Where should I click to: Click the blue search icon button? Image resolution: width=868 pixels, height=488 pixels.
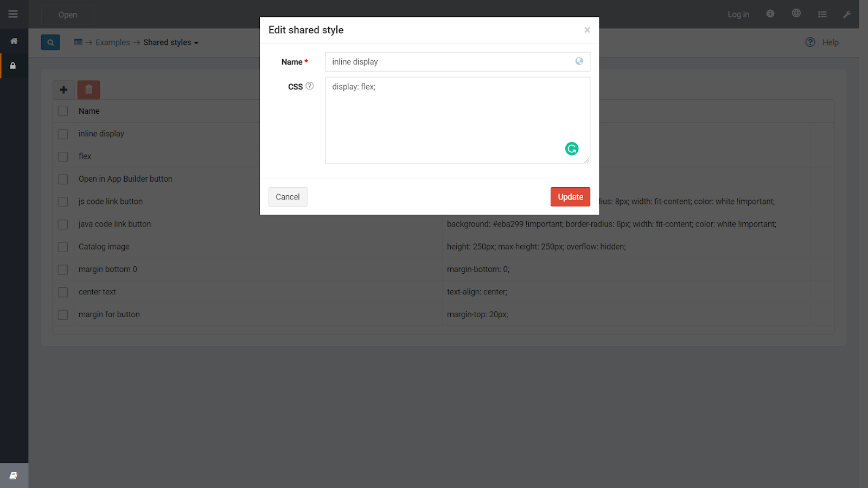(50, 42)
